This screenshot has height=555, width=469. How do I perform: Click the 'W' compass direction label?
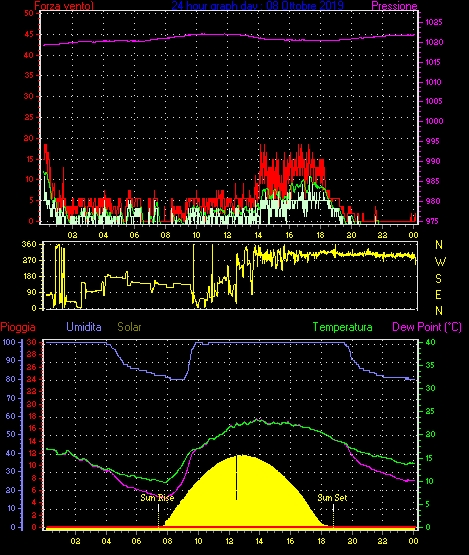tap(440, 262)
